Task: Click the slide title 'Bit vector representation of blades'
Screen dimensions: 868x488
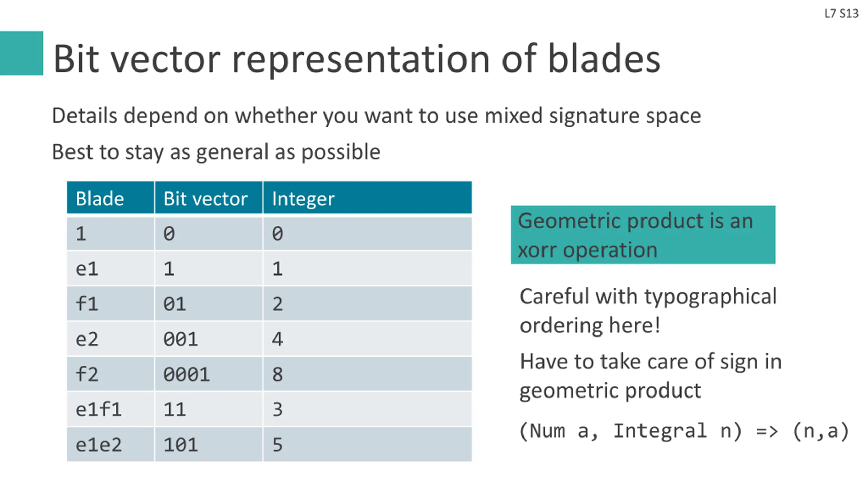Action: coord(357,59)
